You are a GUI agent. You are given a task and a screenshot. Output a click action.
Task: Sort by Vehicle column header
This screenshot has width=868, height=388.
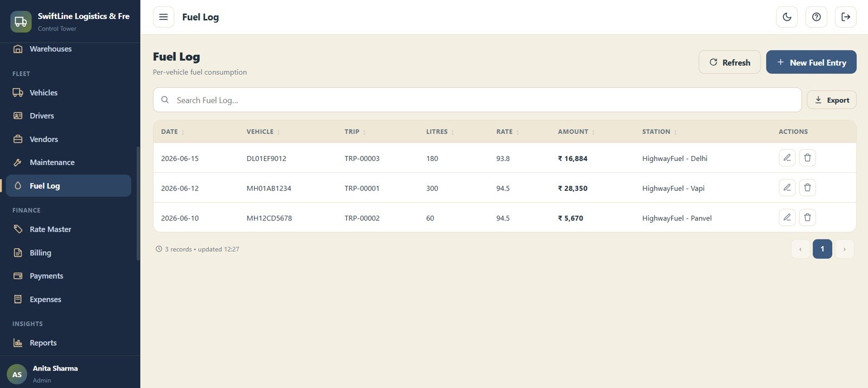coord(263,132)
